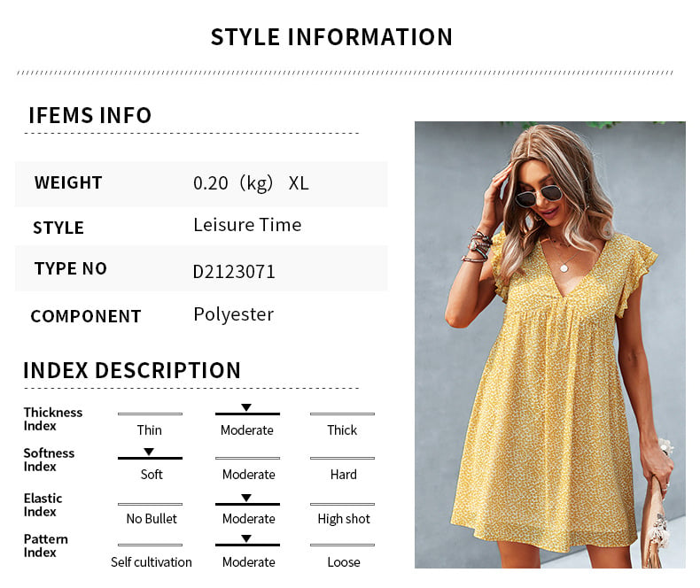Pick the Self cultivation pattern option
Image resolution: width=700 pixels, height=588 pixels.
(152, 561)
